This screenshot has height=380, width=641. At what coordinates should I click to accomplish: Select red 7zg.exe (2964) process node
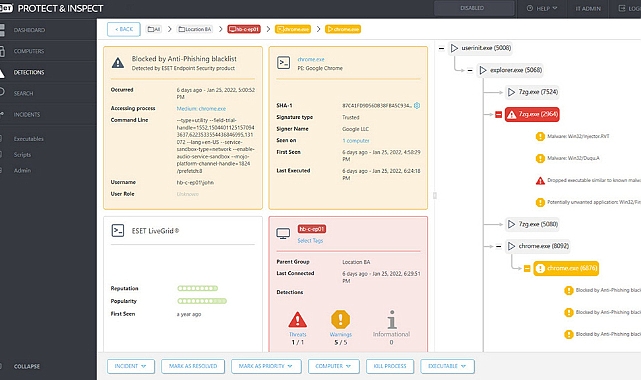click(x=532, y=114)
